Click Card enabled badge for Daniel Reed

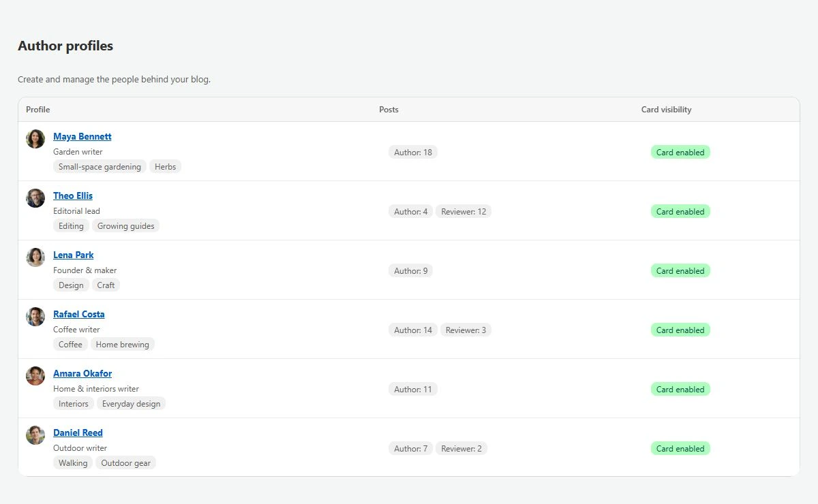680,449
